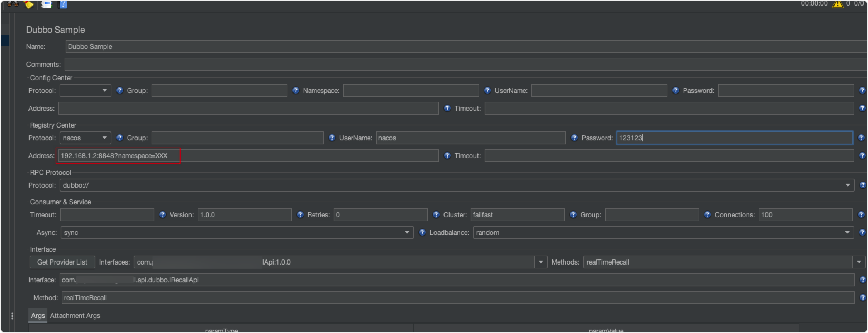Click help icon left of Loadbalance label

(422, 233)
